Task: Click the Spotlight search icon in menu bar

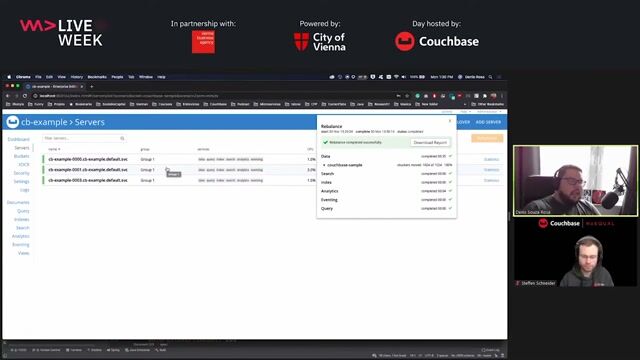Action: click(x=491, y=77)
